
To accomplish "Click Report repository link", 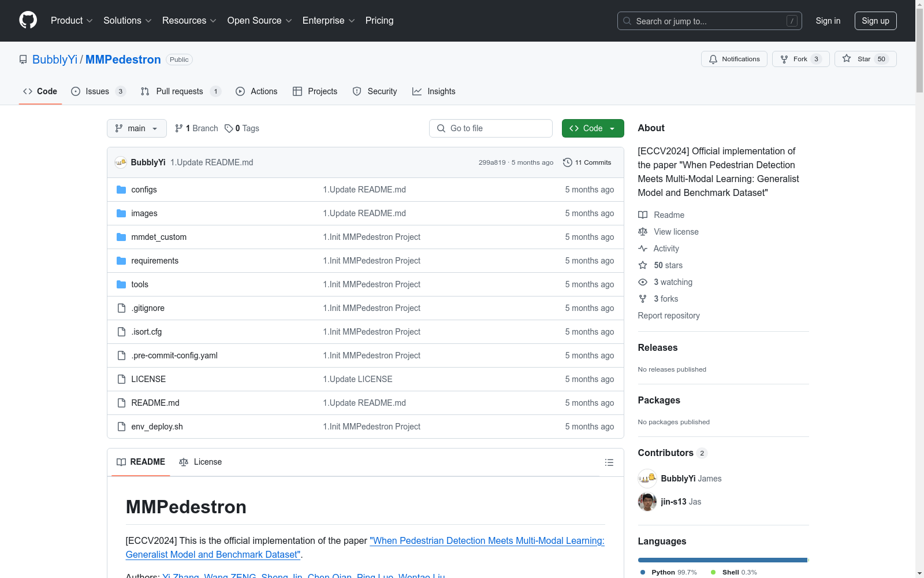I will coord(669,316).
